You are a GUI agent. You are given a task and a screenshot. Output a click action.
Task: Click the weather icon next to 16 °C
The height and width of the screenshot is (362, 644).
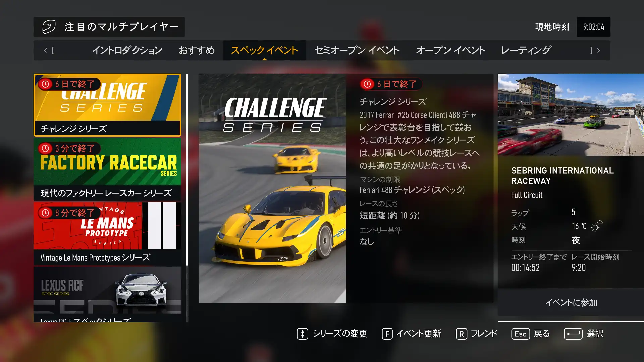click(597, 226)
